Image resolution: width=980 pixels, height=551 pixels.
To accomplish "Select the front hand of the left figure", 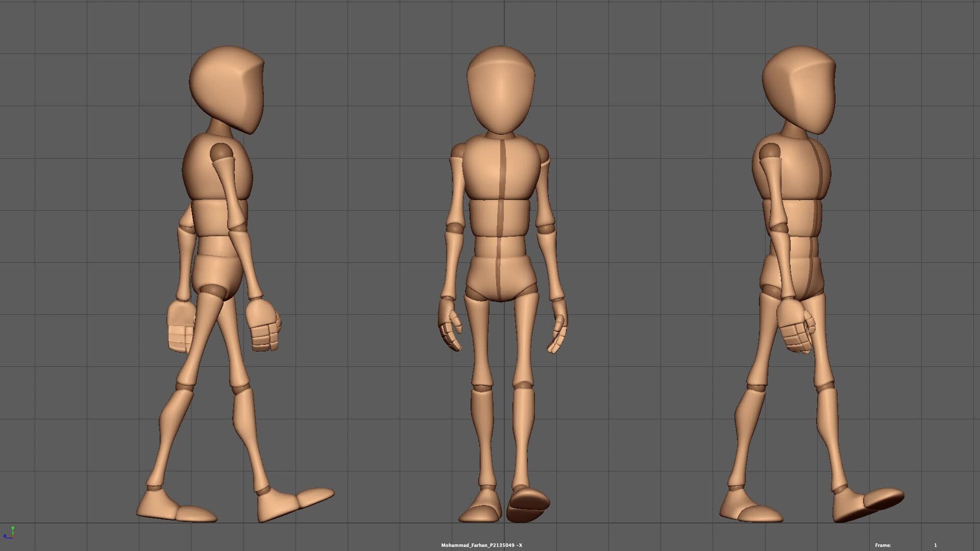I will click(x=263, y=324).
